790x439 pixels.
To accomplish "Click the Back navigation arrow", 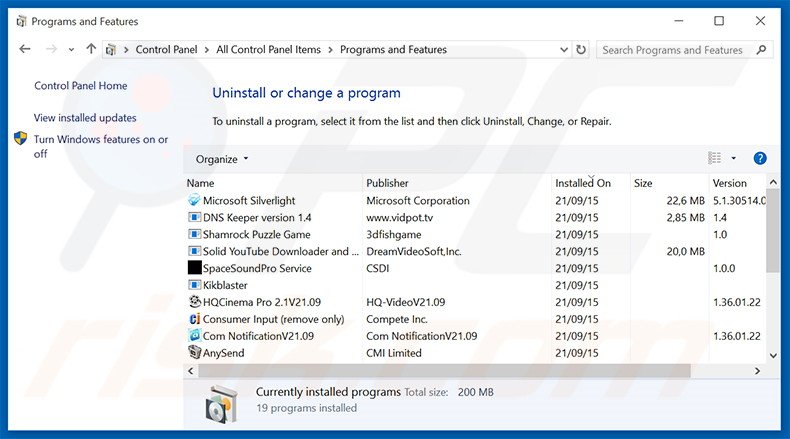I will pyautogui.click(x=24, y=49).
